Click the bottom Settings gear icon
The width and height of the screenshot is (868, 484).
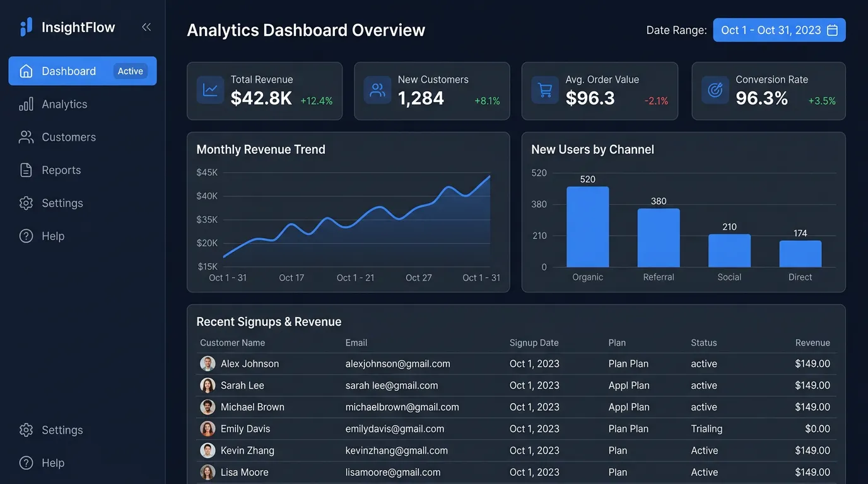[x=26, y=430]
